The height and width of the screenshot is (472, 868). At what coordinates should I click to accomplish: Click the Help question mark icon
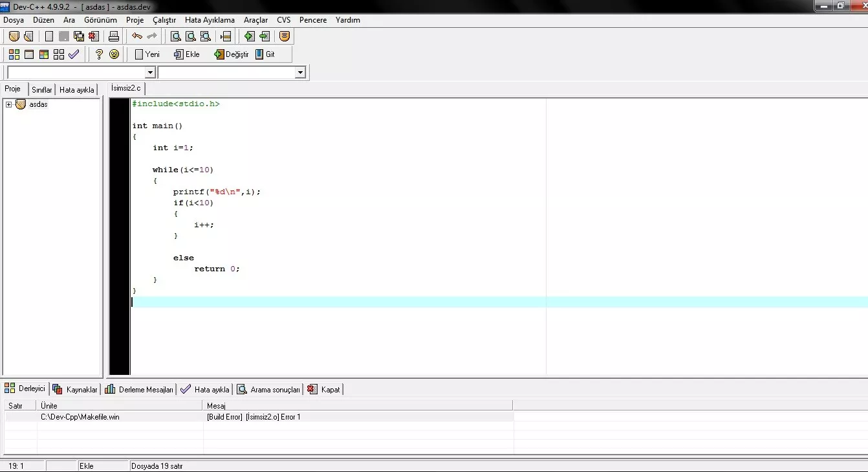click(99, 54)
